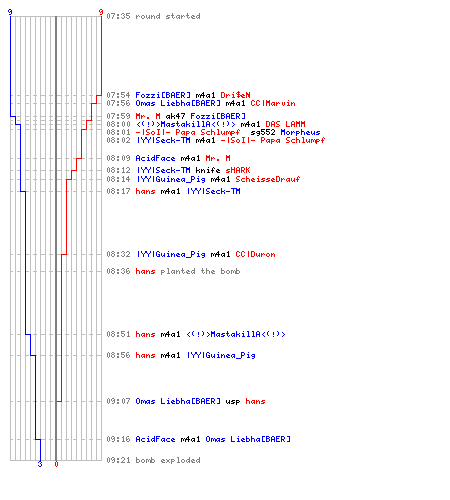450x500 pixels.
Task: Click victim DAS LAMM
Action: [x=285, y=124]
